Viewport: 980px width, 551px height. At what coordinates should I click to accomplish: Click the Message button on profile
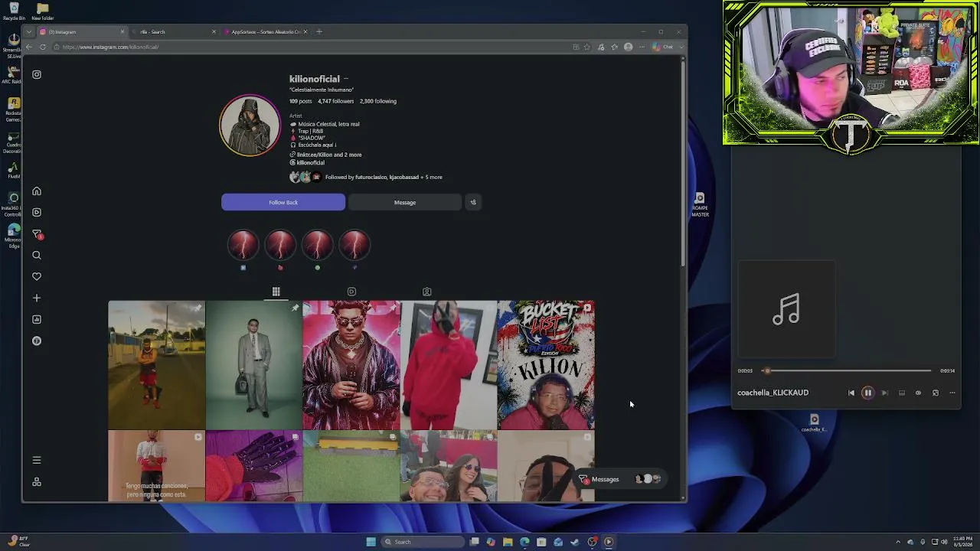(405, 202)
